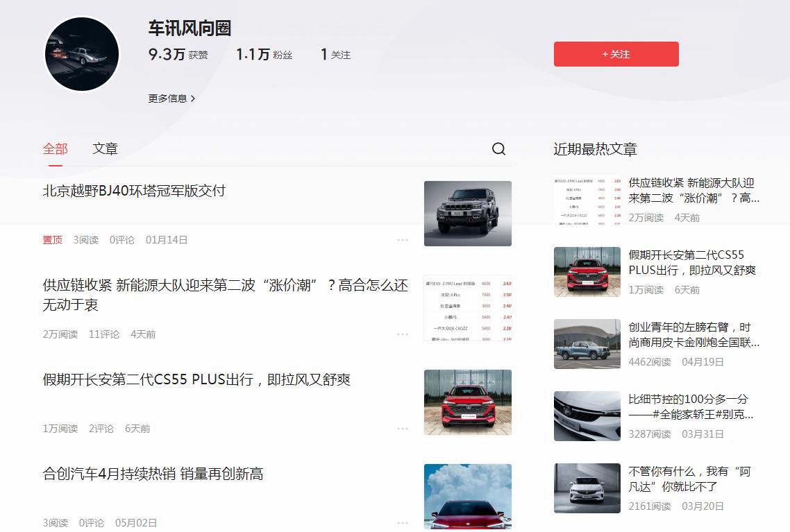Click sidebar red CS55 thumbnail
790x532 pixels.
(x=587, y=272)
